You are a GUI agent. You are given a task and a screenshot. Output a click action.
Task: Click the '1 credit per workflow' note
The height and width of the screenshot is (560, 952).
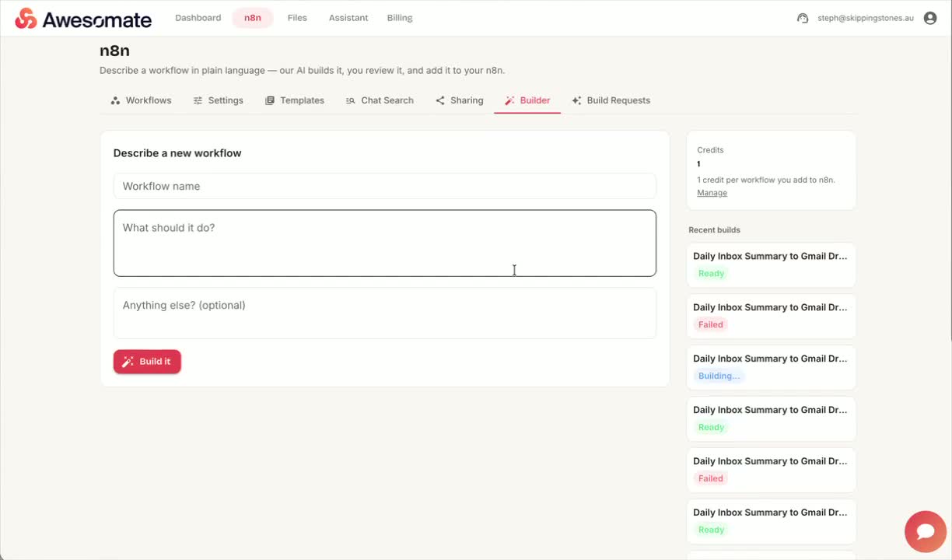[x=765, y=180]
